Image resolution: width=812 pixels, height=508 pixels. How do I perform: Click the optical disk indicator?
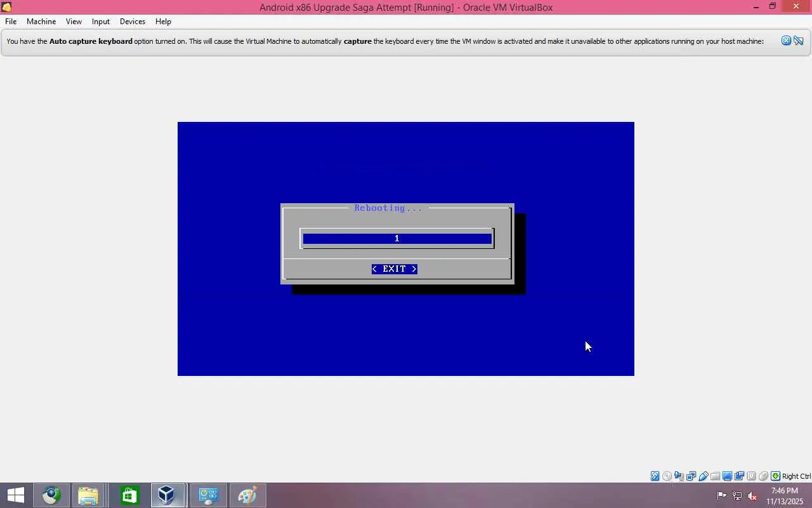(x=667, y=476)
